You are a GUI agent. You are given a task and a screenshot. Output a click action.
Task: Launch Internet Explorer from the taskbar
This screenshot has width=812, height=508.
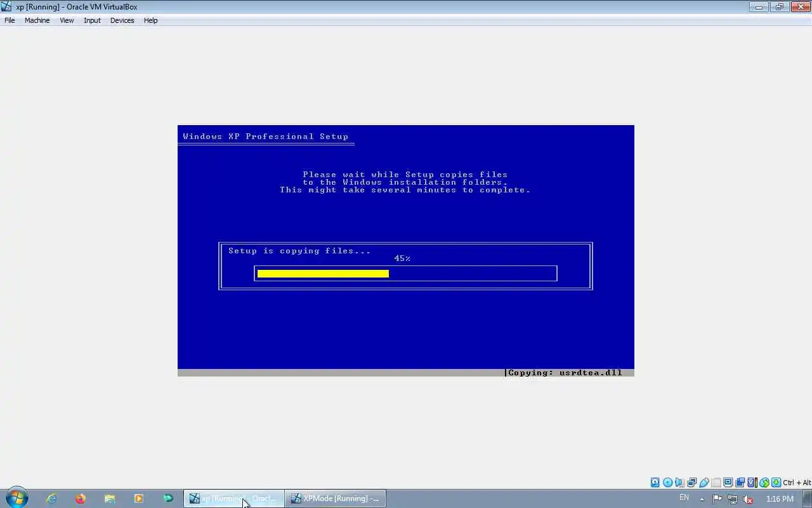[x=51, y=498]
